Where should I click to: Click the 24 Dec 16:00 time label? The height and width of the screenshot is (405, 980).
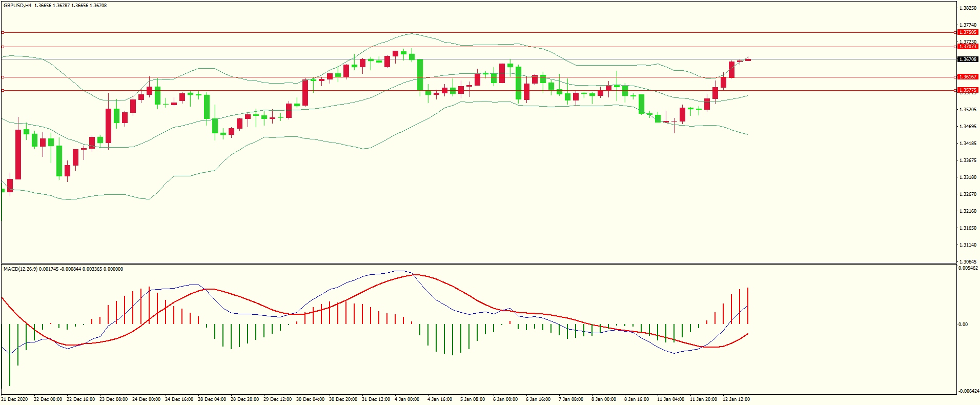179,399
